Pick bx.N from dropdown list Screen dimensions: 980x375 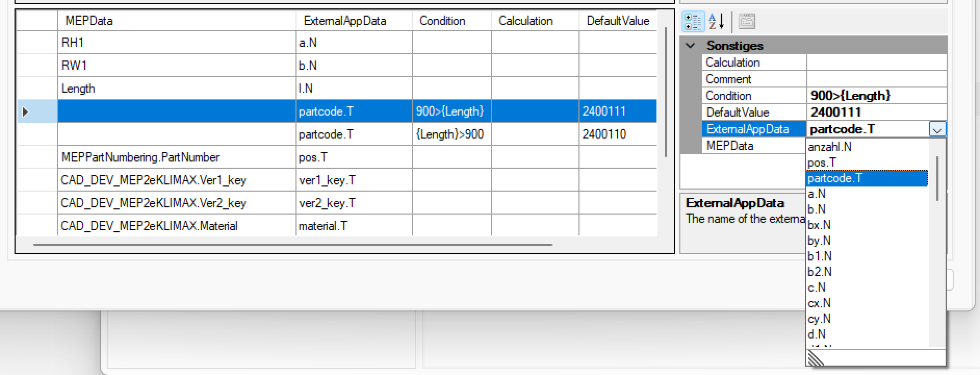(x=867, y=225)
